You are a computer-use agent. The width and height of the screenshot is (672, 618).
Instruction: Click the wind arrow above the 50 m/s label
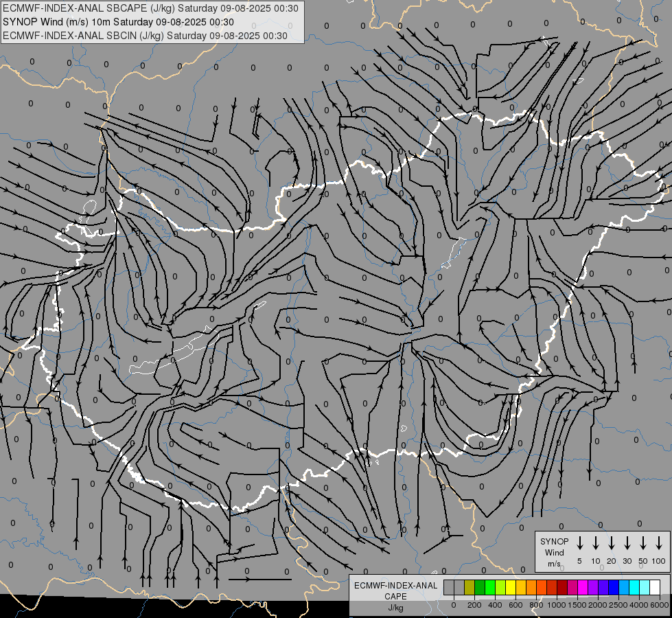[643, 543]
